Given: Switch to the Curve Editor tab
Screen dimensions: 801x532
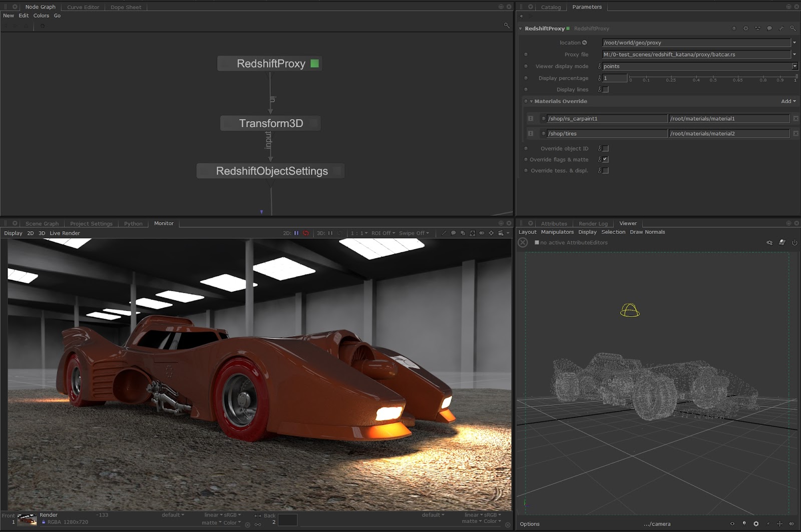Looking at the screenshot, I should click(x=83, y=7).
